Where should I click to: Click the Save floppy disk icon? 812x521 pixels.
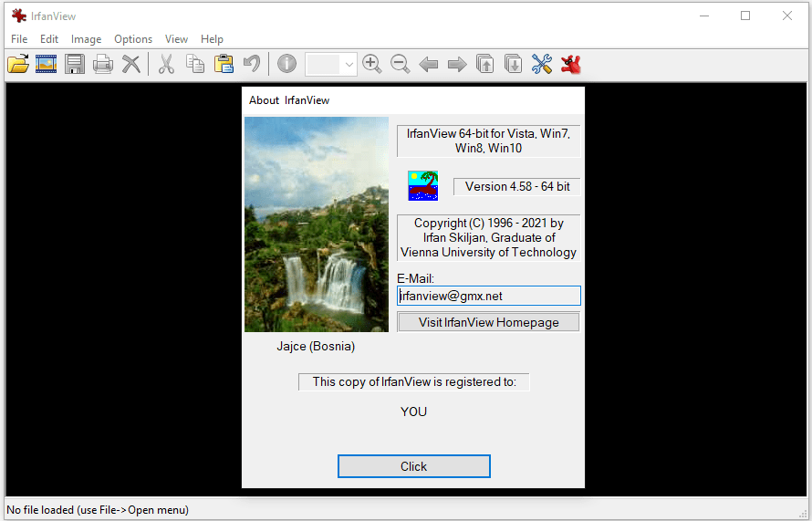(75, 64)
